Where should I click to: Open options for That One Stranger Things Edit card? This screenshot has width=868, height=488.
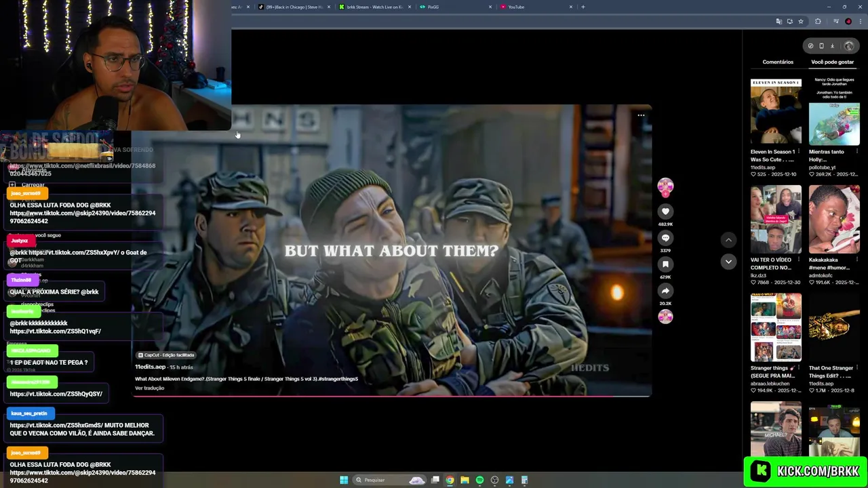(856, 368)
